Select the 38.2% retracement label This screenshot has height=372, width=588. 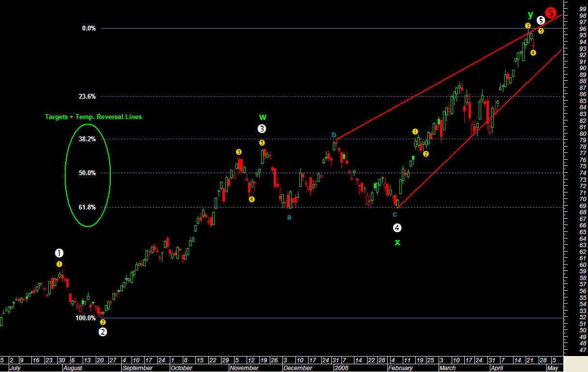[x=87, y=139]
